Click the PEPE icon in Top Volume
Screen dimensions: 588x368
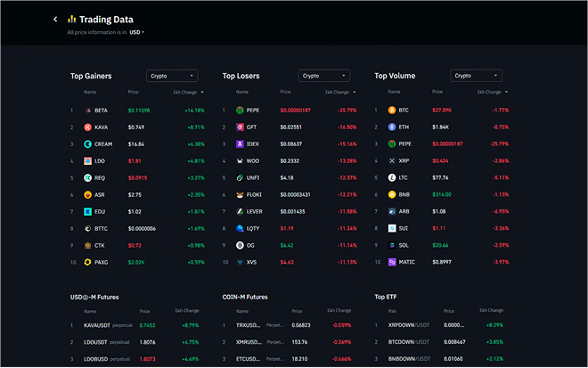(x=392, y=144)
